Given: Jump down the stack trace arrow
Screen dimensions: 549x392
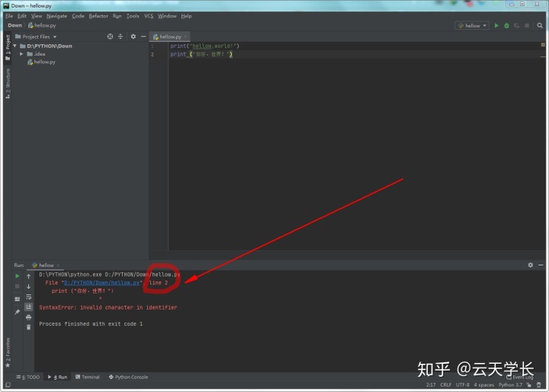Looking at the screenshot, I should (29, 286).
